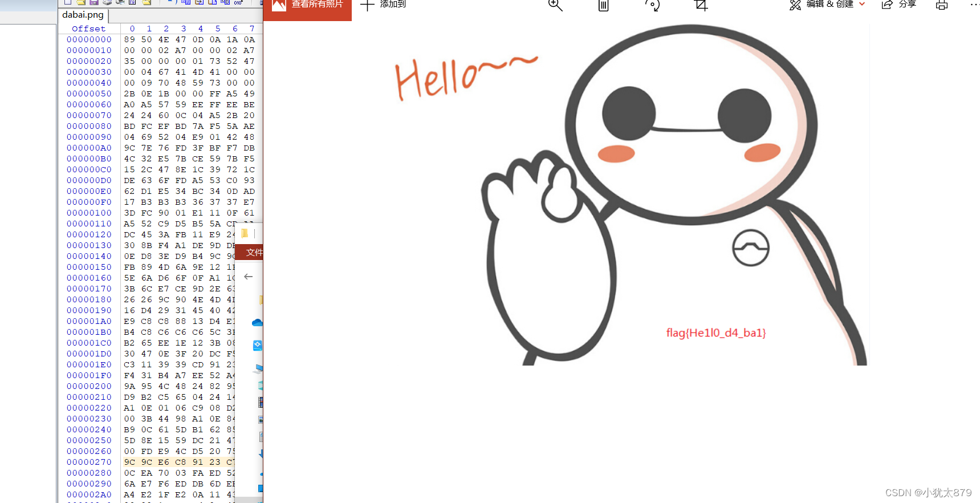
Task: Click the zoom magnifier icon in Photos
Action: tap(555, 5)
